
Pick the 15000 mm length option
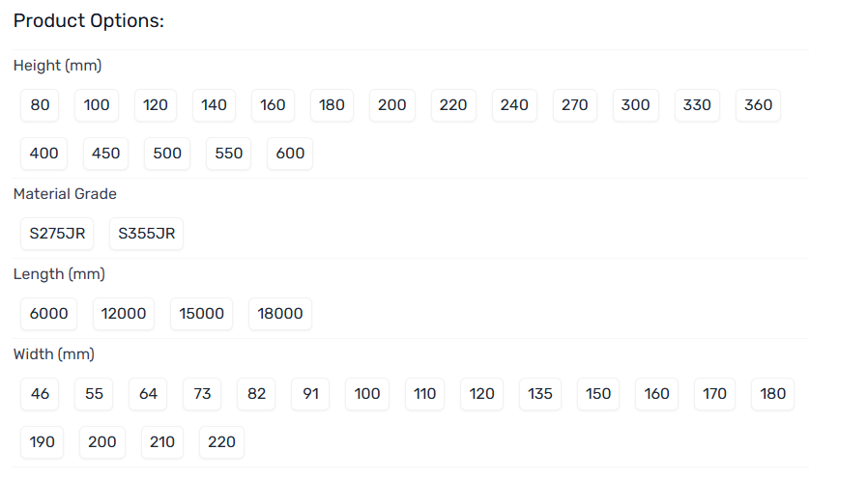(201, 314)
